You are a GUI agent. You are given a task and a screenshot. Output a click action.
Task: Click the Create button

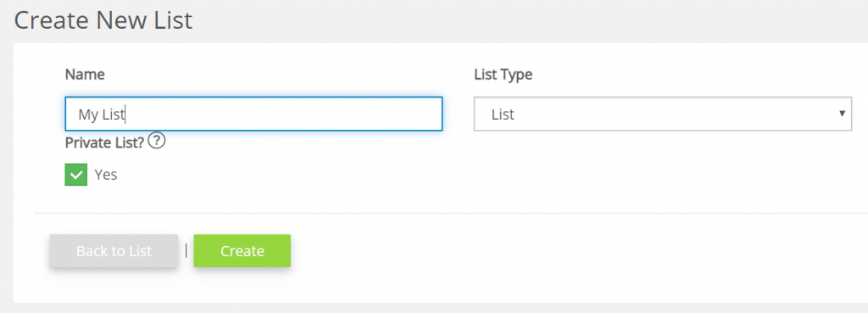(242, 251)
